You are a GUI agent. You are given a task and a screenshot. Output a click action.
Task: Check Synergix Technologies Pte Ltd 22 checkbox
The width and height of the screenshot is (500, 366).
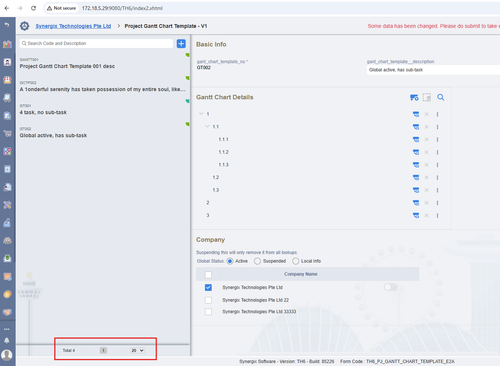[208, 300]
